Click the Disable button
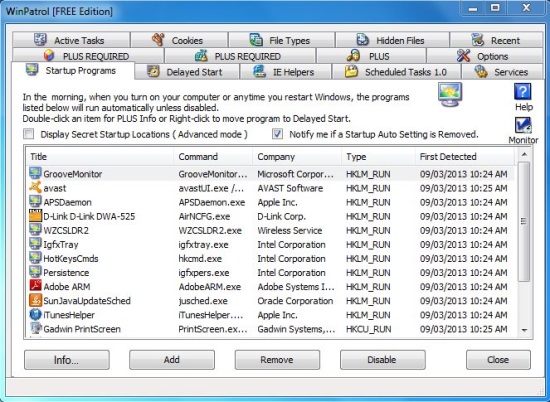 pyautogui.click(x=382, y=360)
